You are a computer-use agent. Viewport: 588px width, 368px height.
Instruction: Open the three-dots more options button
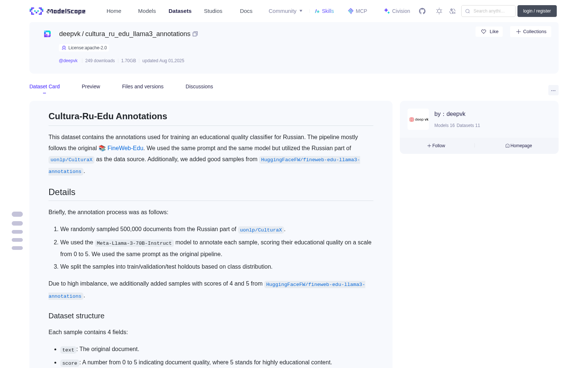pos(553,90)
